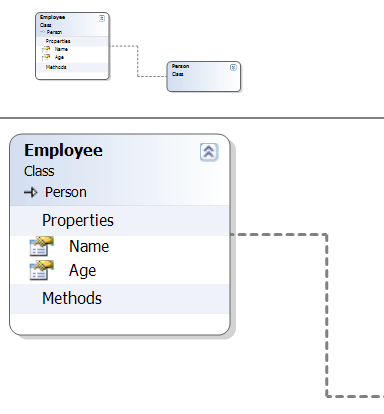
Task: Select the Age property in large Employee
Action: 82,271
